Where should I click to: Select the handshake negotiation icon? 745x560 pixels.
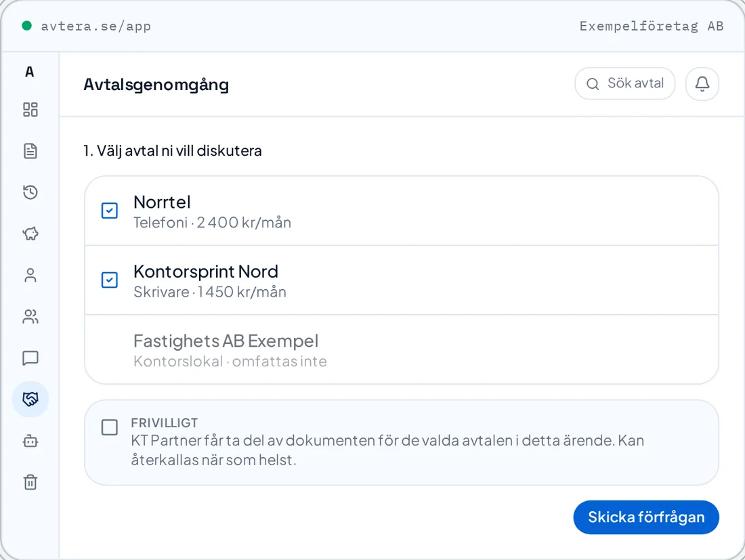(x=30, y=399)
